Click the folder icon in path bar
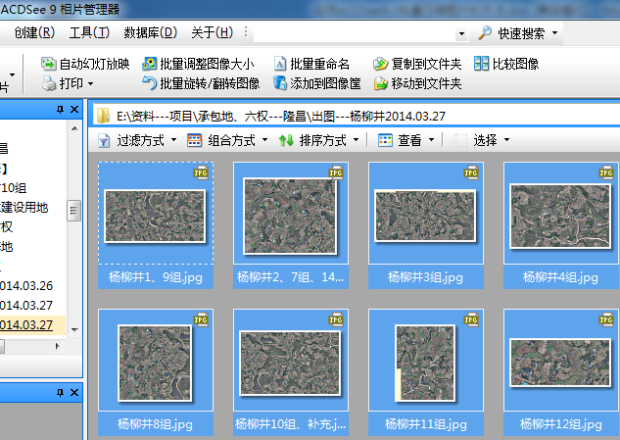Image resolution: width=620 pixels, height=440 pixels. [x=103, y=116]
